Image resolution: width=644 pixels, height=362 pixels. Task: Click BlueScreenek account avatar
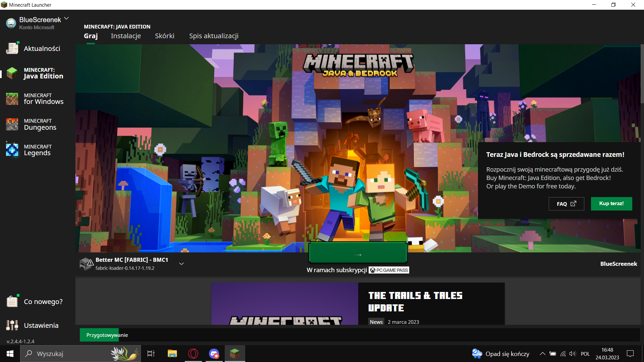click(11, 23)
